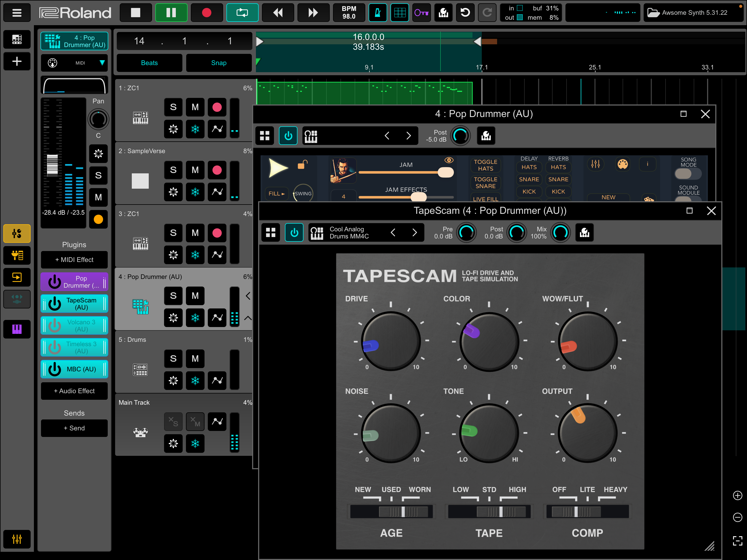Select the yellow mixer controls sidebar icon
The width and height of the screenshot is (747, 560).
(17, 234)
